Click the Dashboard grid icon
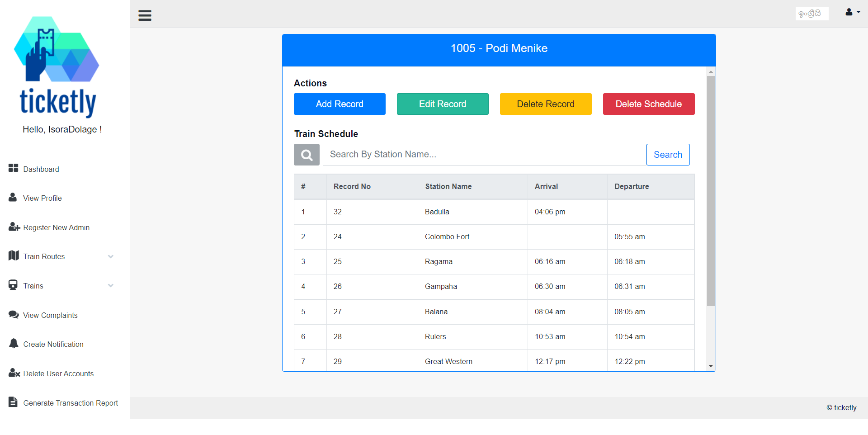 coord(13,168)
